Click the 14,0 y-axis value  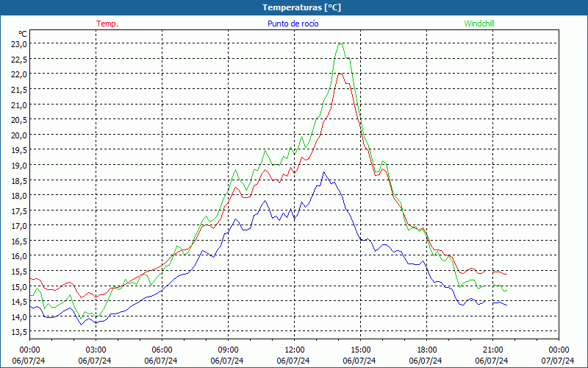pyautogui.click(x=19, y=316)
